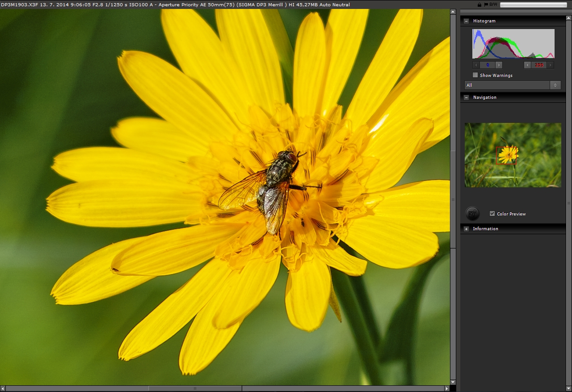The width and height of the screenshot is (572, 392).
Task: Click the lock icon in top bar
Action: point(479,4)
